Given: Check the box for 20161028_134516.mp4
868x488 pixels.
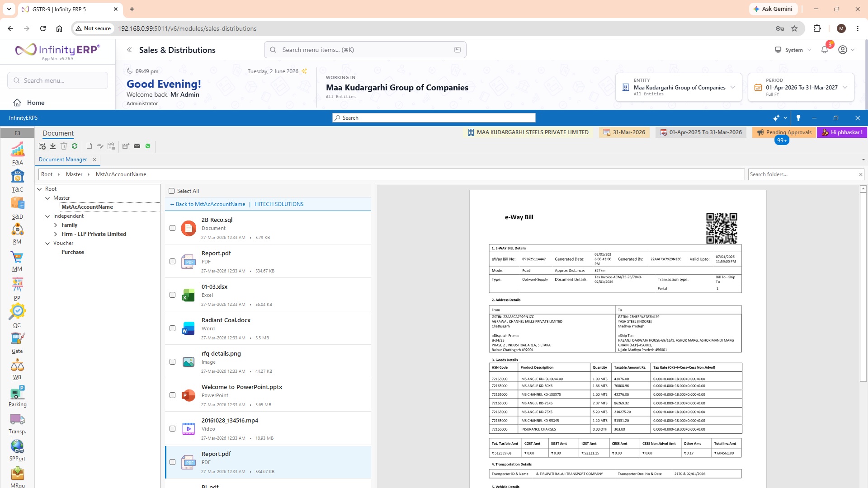Looking at the screenshot, I should (x=172, y=429).
